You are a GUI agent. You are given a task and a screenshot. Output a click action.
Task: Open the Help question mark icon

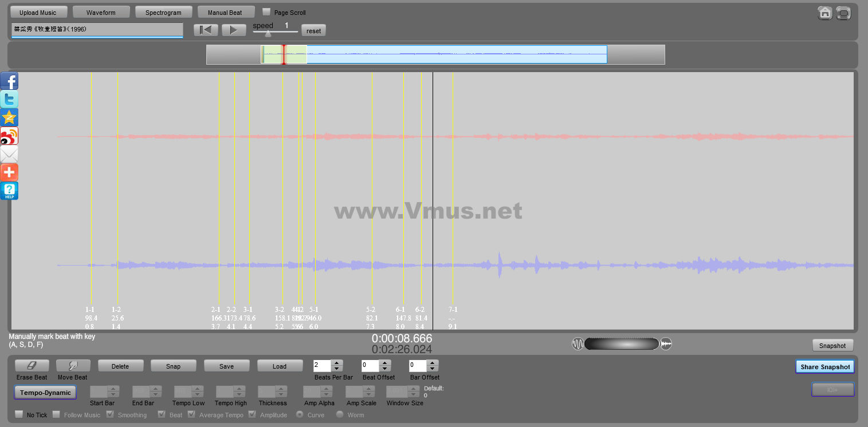[x=10, y=191]
